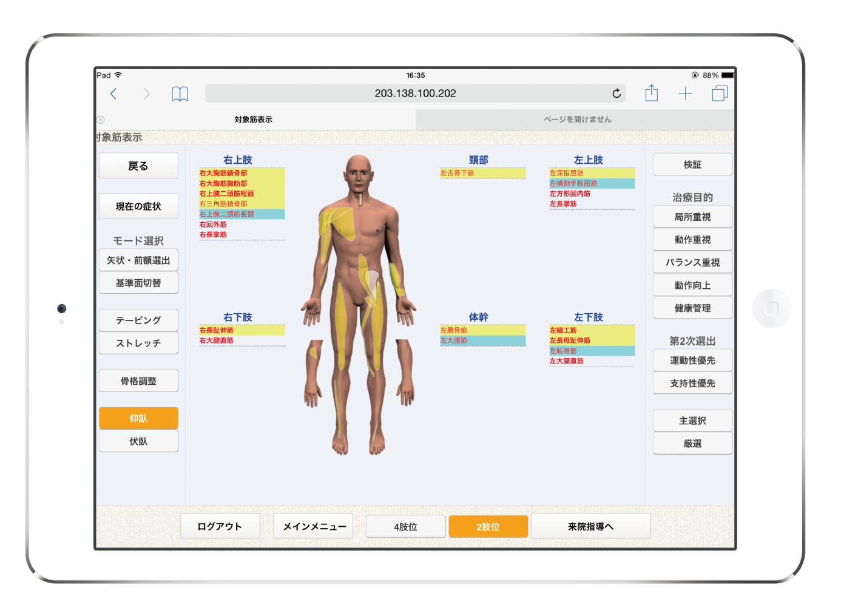The width and height of the screenshot is (841, 616).
Task: Add new tab with plus icon
Action: tap(685, 93)
